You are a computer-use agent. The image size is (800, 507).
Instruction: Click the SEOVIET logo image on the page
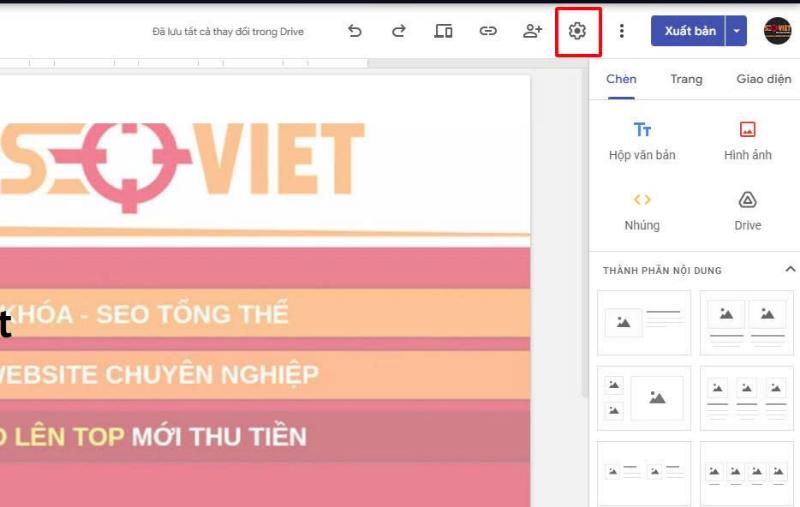(x=182, y=167)
